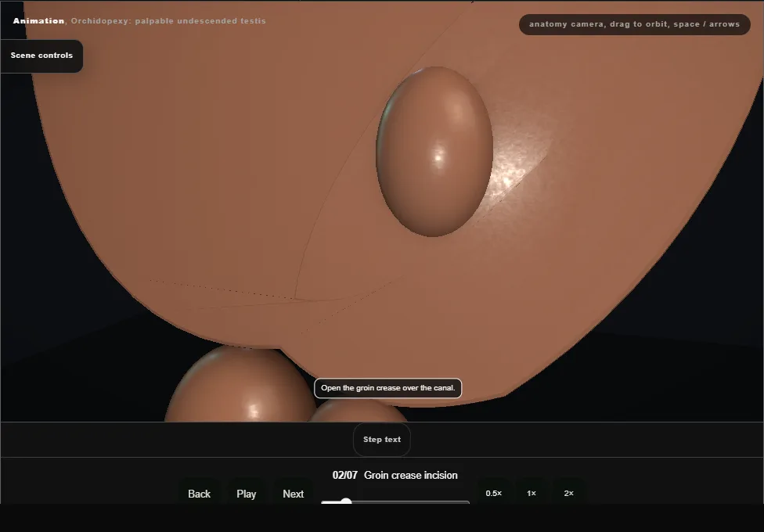764x532 pixels.
Task: Set playback speed to 2×
Action: pos(568,493)
